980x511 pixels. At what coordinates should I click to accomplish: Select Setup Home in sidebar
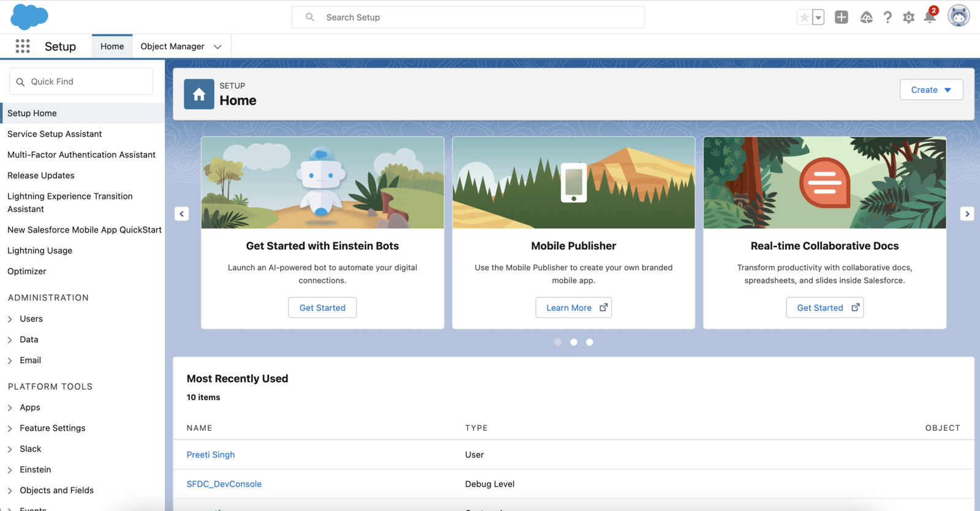(82, 113)
